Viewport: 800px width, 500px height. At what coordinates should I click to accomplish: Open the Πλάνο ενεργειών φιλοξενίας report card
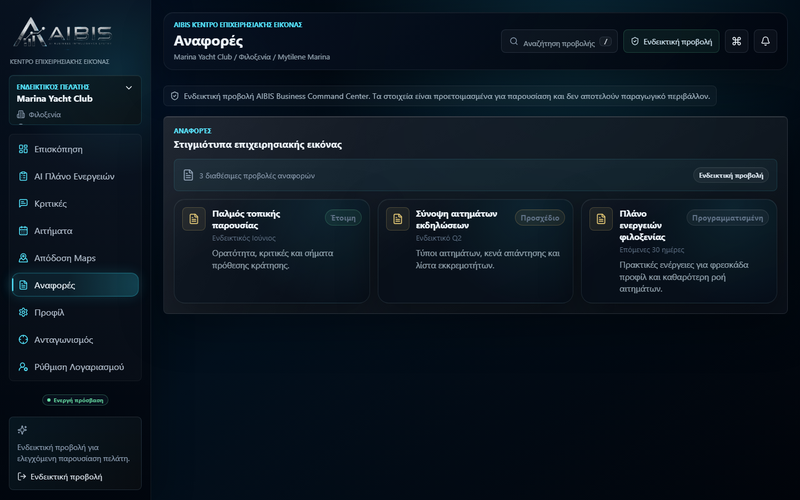coord(679,251)
